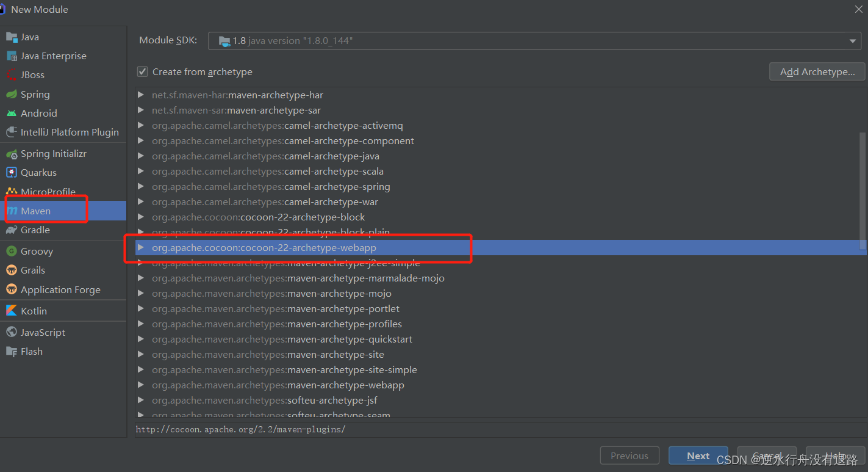Select maven-archetype-profiles archetype

click(x=500, y=324)
